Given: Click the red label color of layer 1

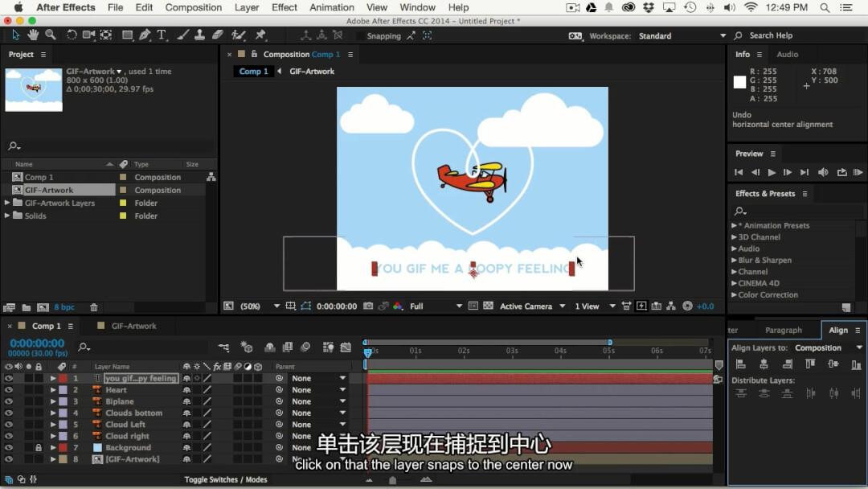Looking at the screenshot, I should [x=63, y=378].
